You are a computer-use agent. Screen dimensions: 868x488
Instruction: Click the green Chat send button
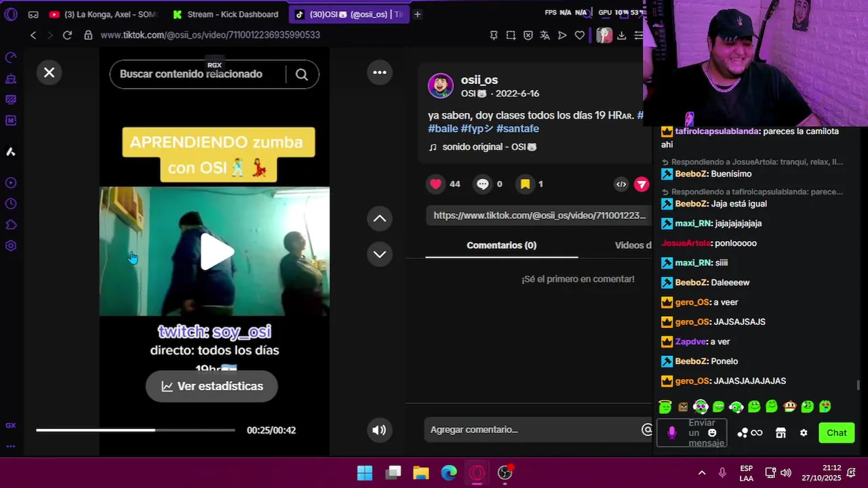pyautogui.click(x=836, y=433)
